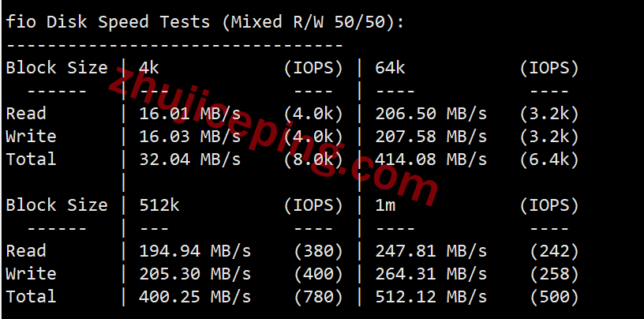This screenshot has height=319, width=644.
Task: Select the 4k total 32.04 MB/s value
Action: [189, 159]
